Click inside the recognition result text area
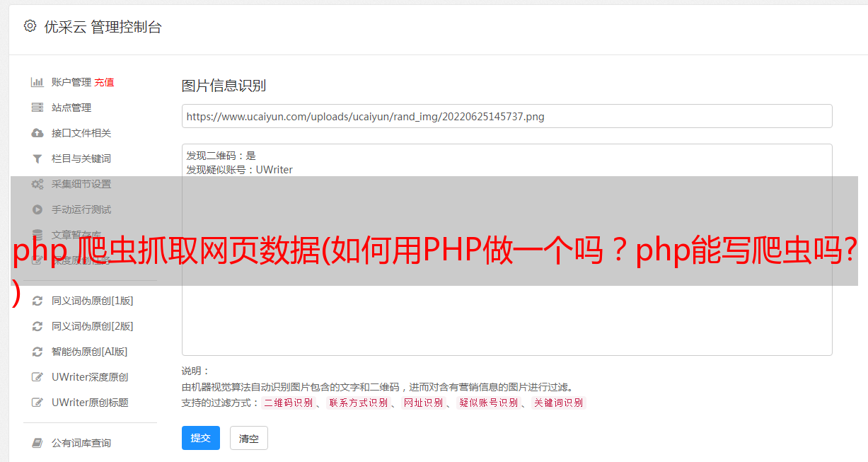Viewport: 868px width, 462px height. (507, 249)
